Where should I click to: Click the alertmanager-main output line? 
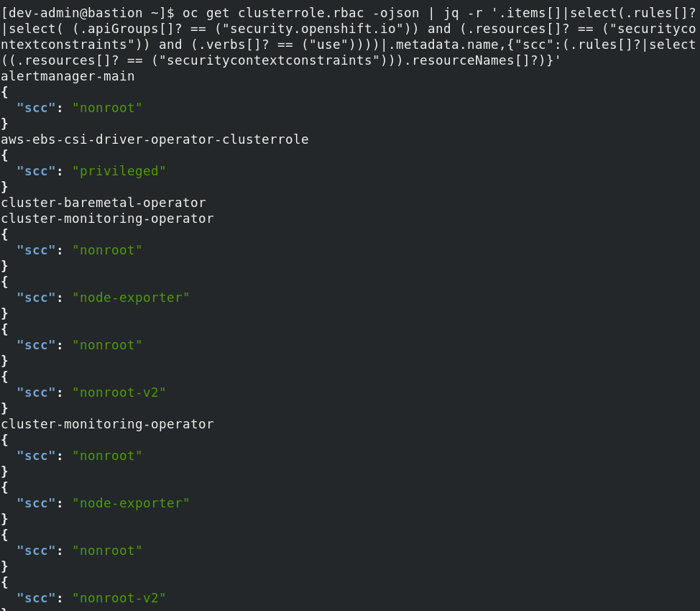click(68, 76)
